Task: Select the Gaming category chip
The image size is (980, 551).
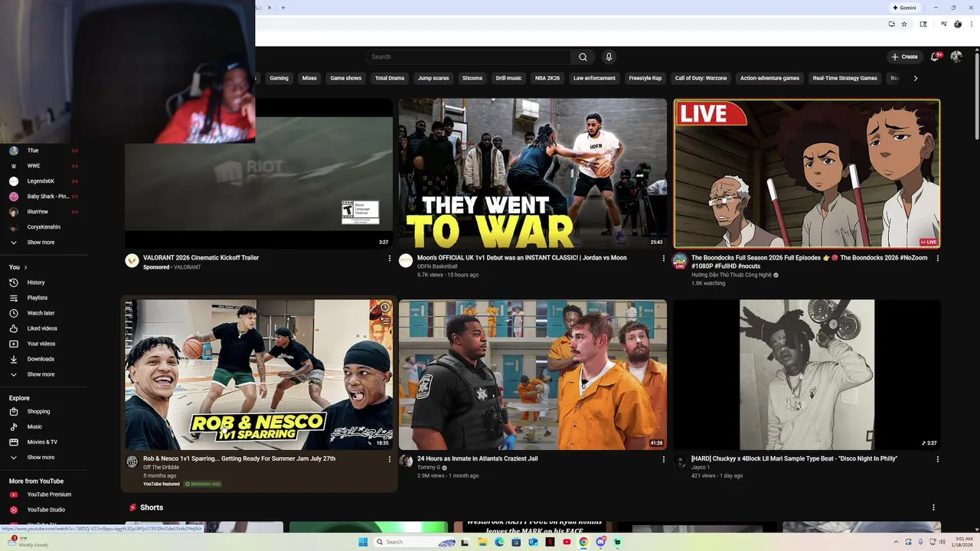Action: pyautogui.click(x=279, y=78)
